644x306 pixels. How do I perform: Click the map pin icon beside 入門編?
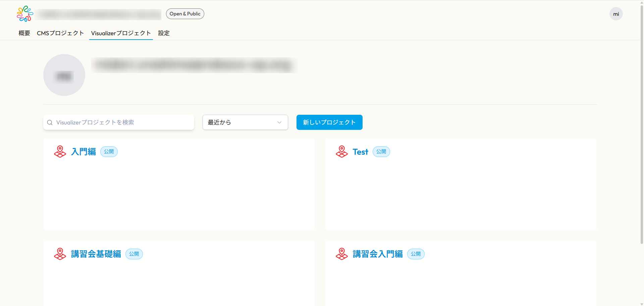pos(60,152)
